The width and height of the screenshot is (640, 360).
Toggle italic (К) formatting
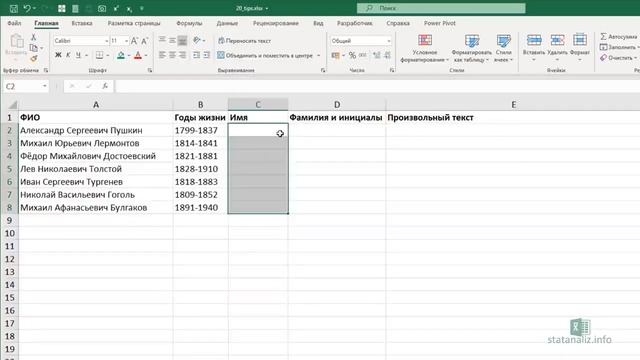(68, 55)
